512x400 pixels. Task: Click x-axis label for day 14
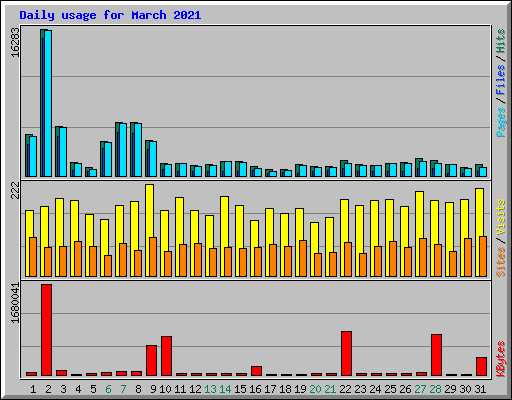click(x=225, y=389)
